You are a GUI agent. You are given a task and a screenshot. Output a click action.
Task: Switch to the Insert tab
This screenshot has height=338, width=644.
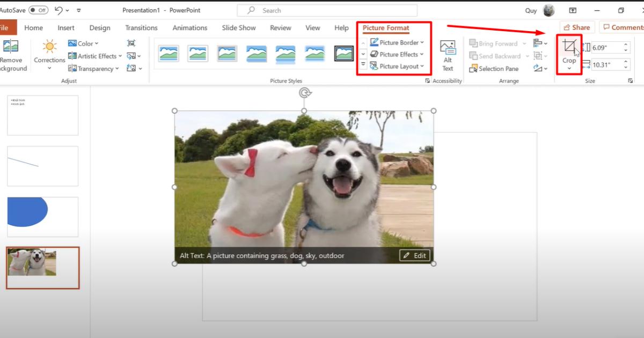tap(66, 28)
